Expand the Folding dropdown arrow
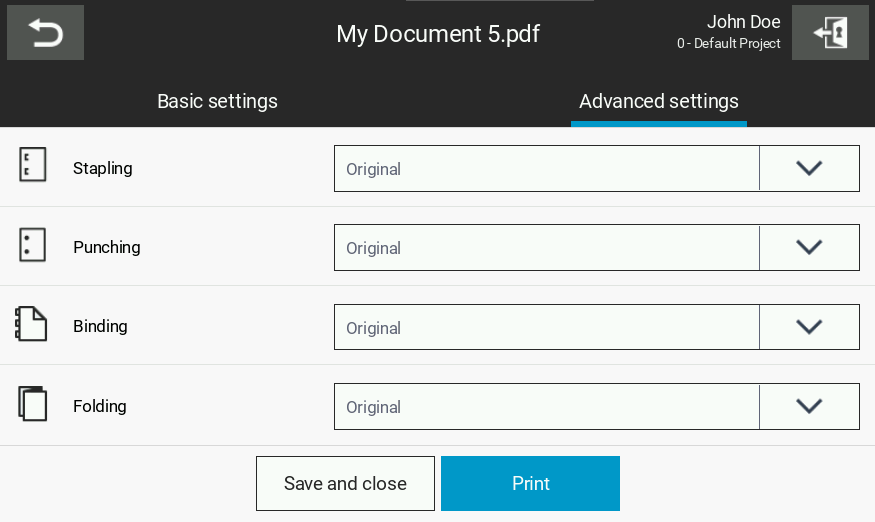Screen dimensions: 875x522 coord(808,406)
